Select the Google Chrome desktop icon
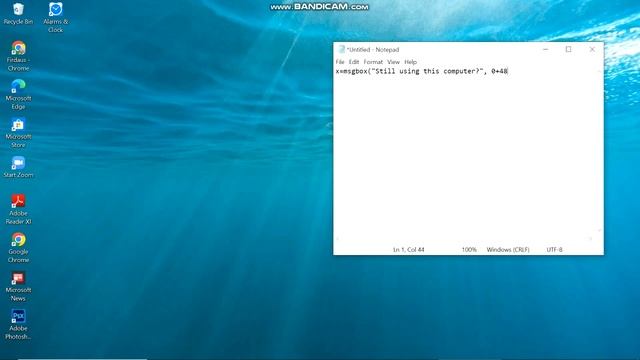 18,248
